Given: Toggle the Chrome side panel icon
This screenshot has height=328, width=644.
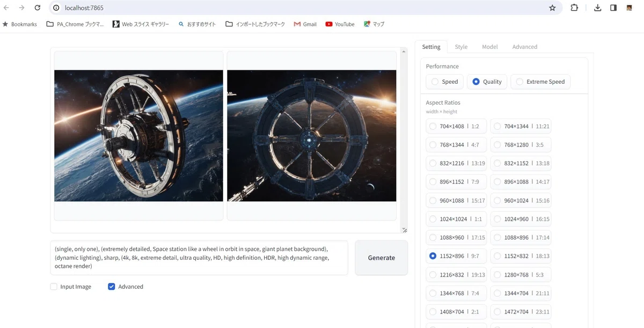Looking at the screenshot, I should pyautogui.click(x=613, y=8).
